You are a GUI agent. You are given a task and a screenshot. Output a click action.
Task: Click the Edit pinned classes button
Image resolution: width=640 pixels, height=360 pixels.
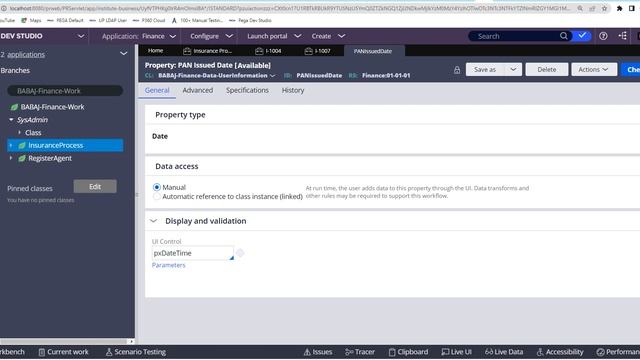click(x=95, y=187)
